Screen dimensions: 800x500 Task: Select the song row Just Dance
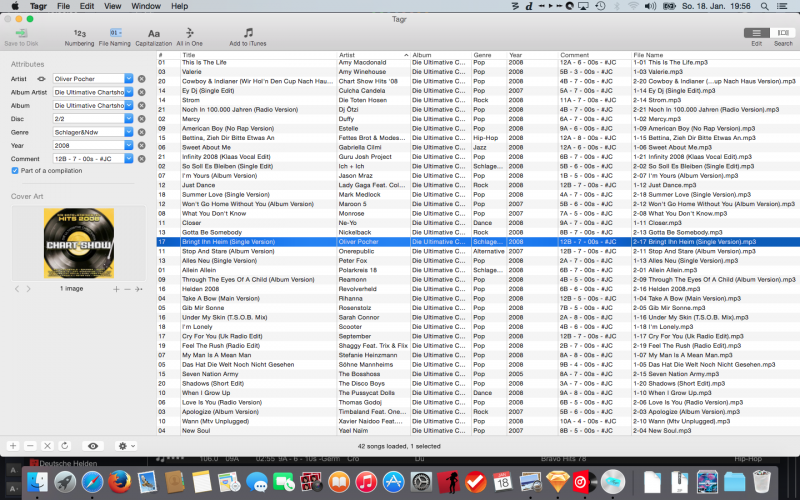tap(478, 185)
